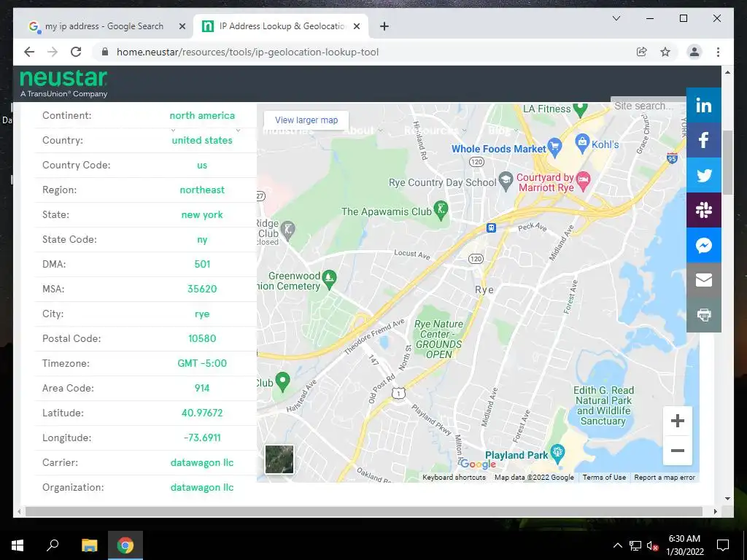The width and height of the screenshot is (747, 560).
Task: Reload the Neustar page
Action: pyautogui.click(x=76, y=52)
